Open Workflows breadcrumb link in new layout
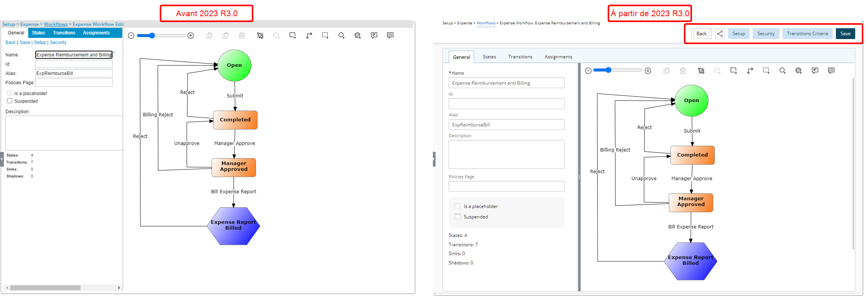Viewport: 868px width, 300px height. [x=486, y=23]
